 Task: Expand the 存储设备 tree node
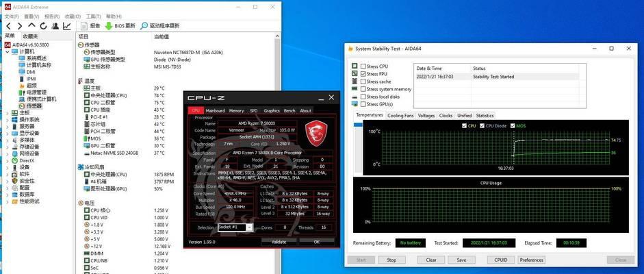tap(7, 147)
